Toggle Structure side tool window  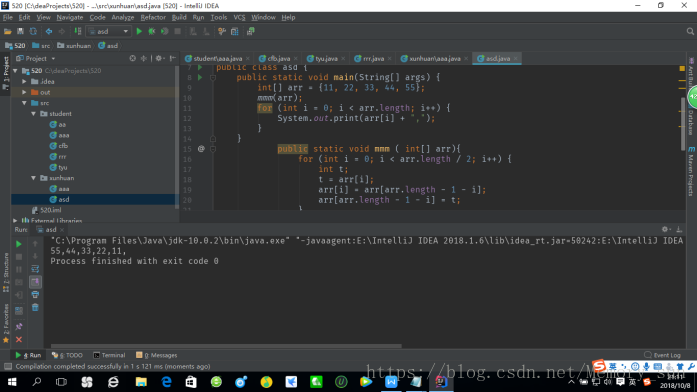click(6, 272)
